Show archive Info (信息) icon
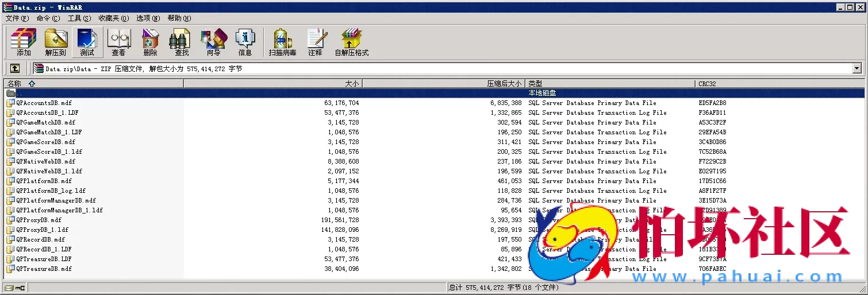Image resolution: width=868 pixels, height=295 pixels. point(245,42)
